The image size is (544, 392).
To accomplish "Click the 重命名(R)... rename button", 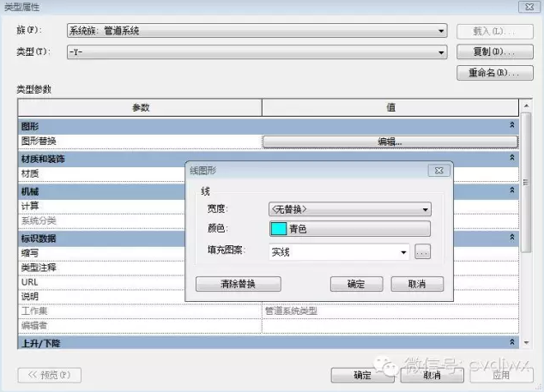I will [489, 73].
